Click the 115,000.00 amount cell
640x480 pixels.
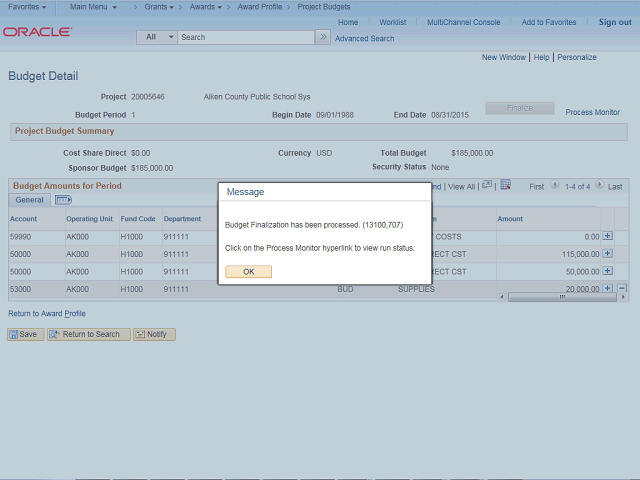coord(580,254)
